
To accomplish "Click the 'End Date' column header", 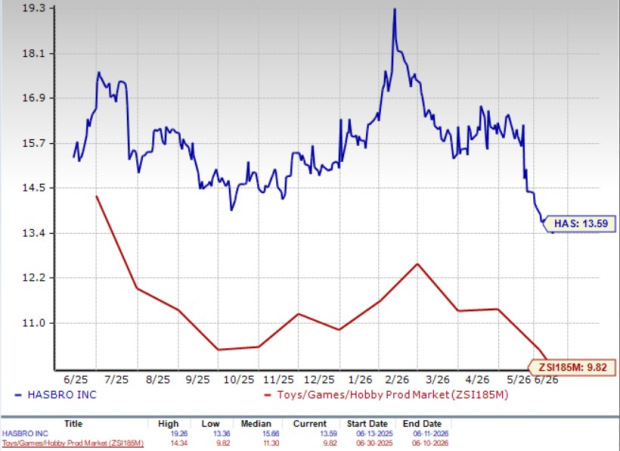I will click(422, 424).
